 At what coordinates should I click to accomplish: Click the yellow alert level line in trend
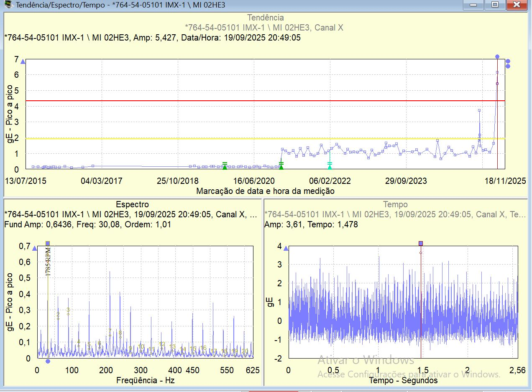265,138
